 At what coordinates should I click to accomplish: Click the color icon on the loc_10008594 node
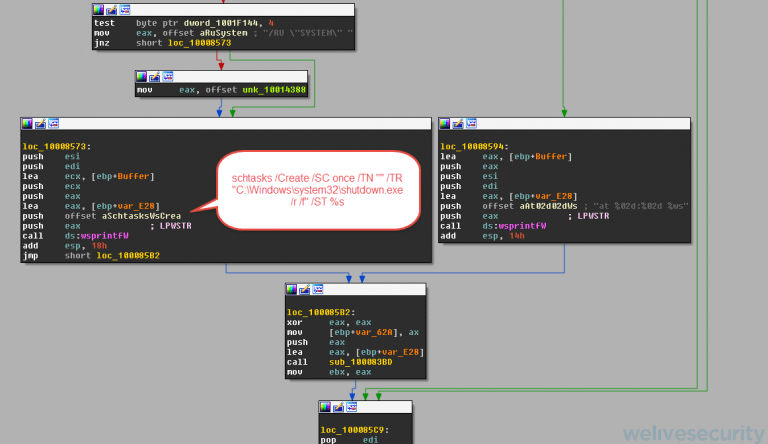pyautogui.click(x=444, y=123)
